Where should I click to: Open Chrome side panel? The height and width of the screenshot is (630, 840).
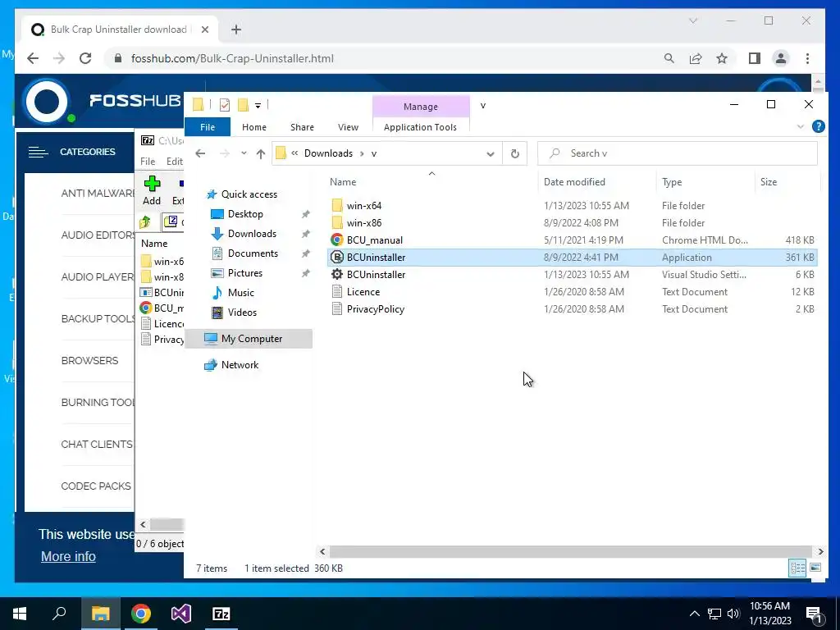pos(755,58)
